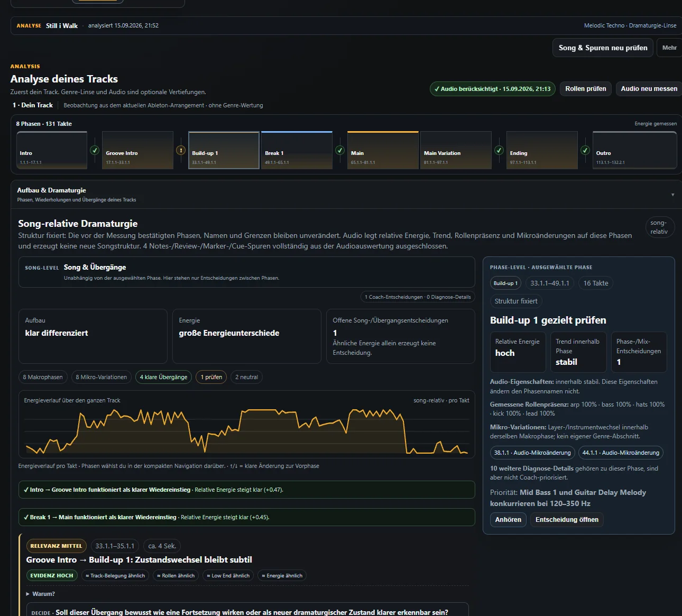
Task: Select the Ending phase card
Action: 542,150
